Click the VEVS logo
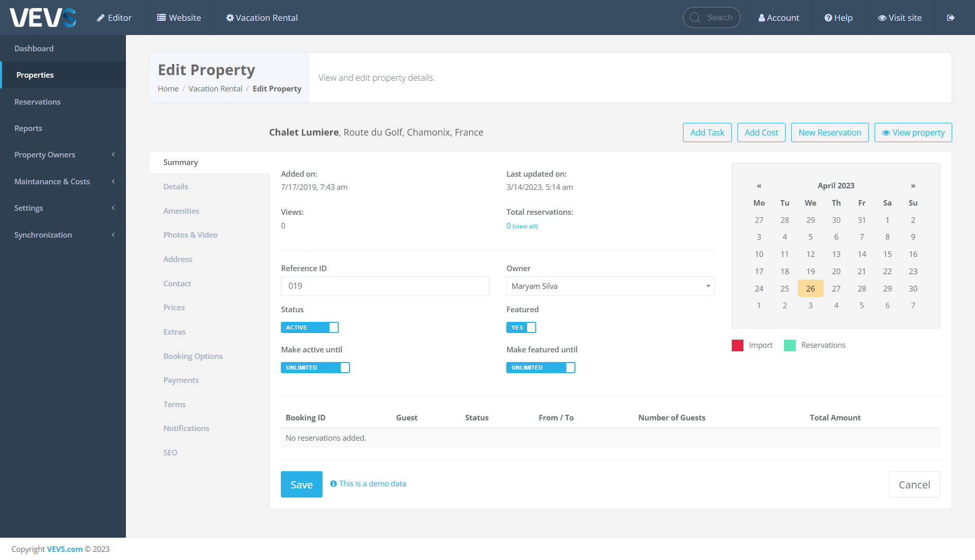Image resolution: width=975 pixels, height=560 pixels. pos(43,18)
